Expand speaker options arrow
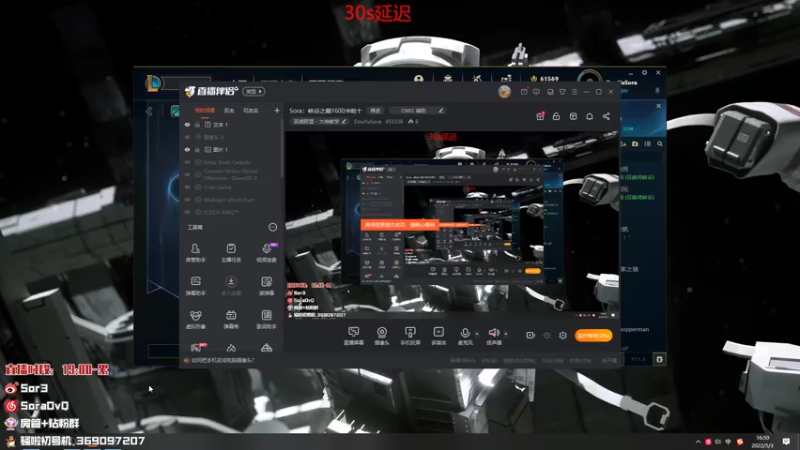Image resolution: width=800 pixels, height=450 pixels. (506, 334)
